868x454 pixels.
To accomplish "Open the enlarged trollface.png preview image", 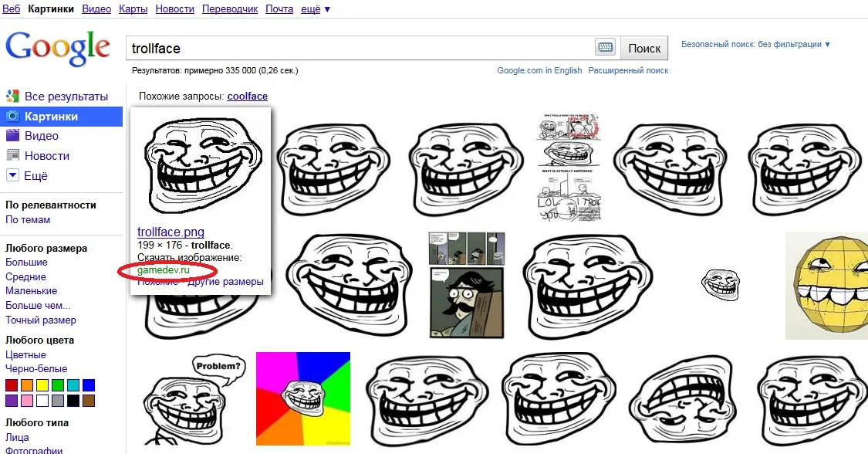I will point(201,166).
